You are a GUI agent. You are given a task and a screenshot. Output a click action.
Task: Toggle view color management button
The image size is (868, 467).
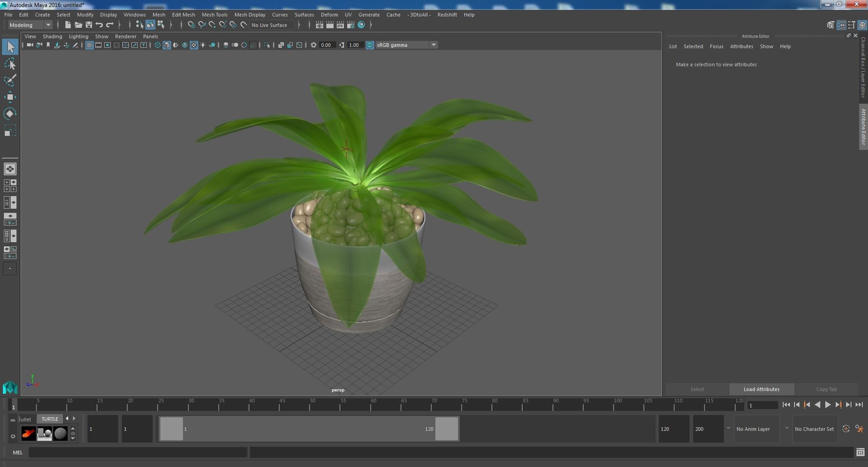tap(370, 45)
